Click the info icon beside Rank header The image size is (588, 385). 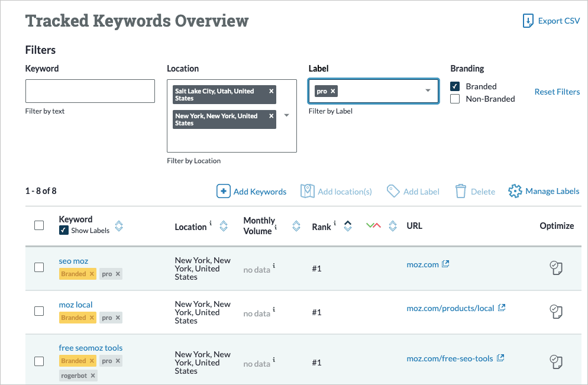334,224
